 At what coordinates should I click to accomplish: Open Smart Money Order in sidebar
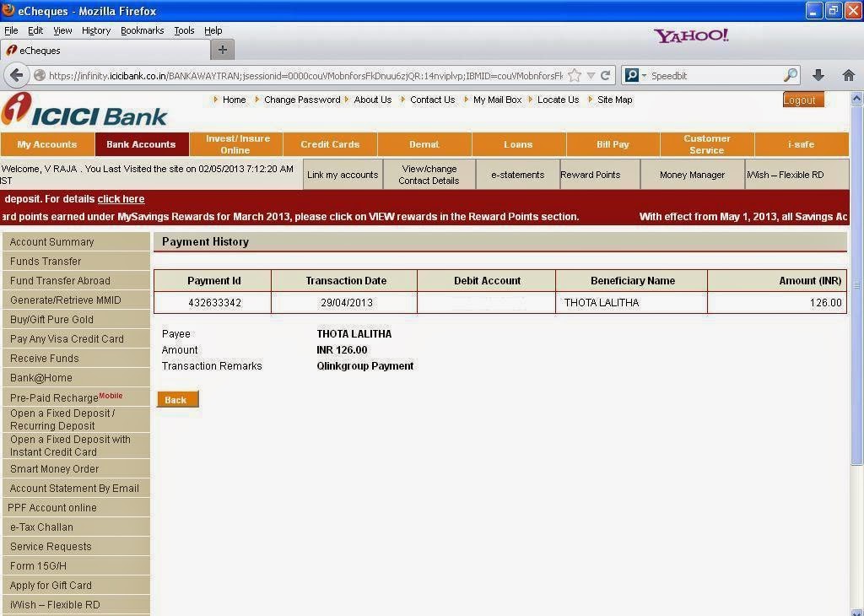(x=76, y=469)
